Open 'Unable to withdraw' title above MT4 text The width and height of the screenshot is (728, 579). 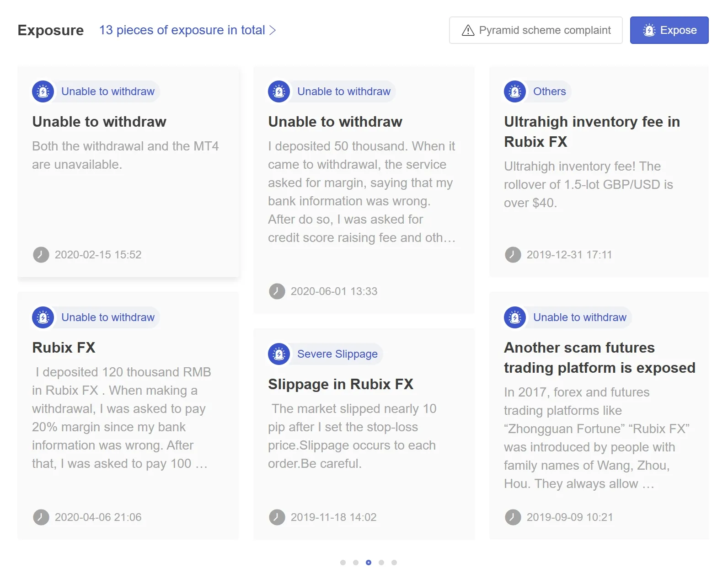pyautogui.click(x=99, y=122)
